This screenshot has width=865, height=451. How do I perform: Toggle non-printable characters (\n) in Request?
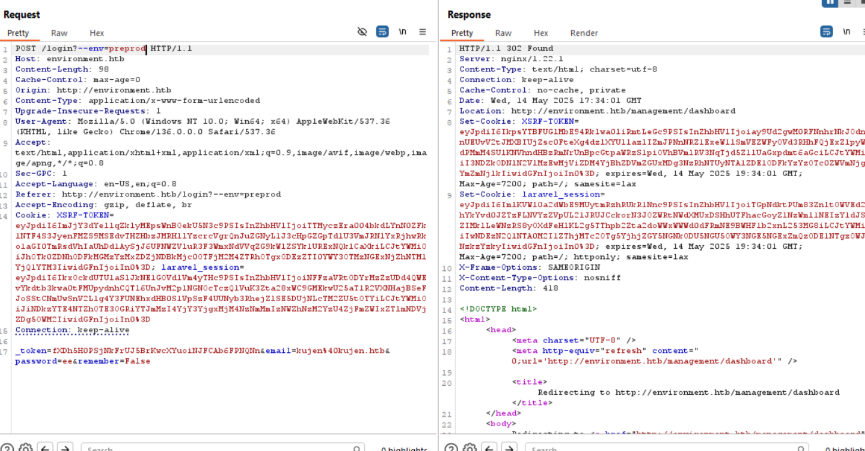click(x=403, y=33)
